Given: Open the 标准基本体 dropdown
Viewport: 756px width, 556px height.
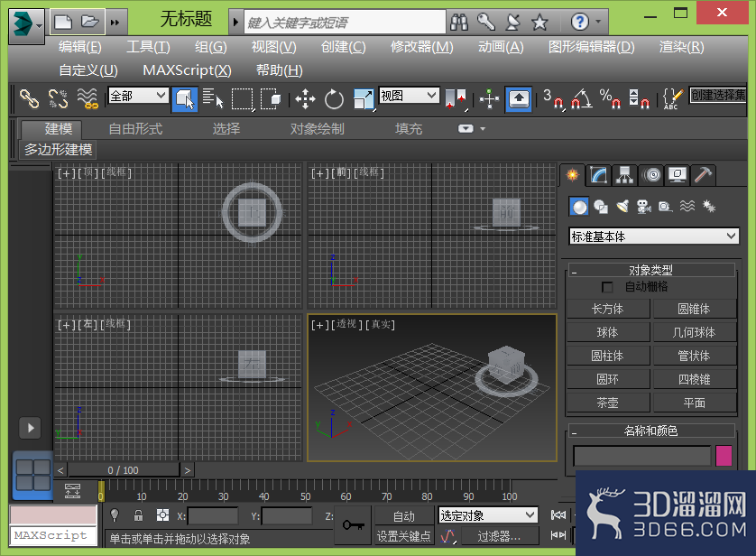Looking at the screenshot, I should pyautogui.click(x=654, y=236).
